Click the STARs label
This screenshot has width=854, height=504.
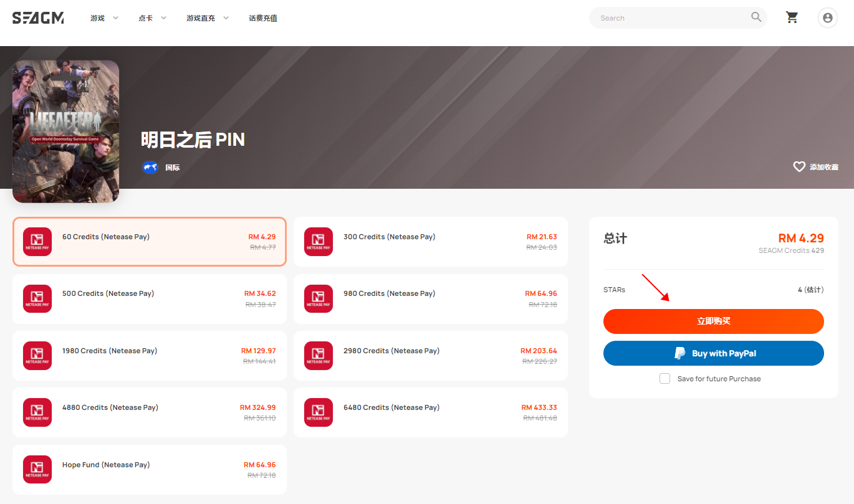[x=614, y=290]
